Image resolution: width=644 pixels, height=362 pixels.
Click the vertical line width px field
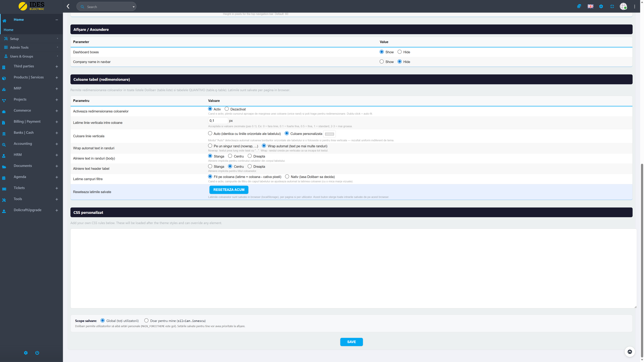[218, 121]
